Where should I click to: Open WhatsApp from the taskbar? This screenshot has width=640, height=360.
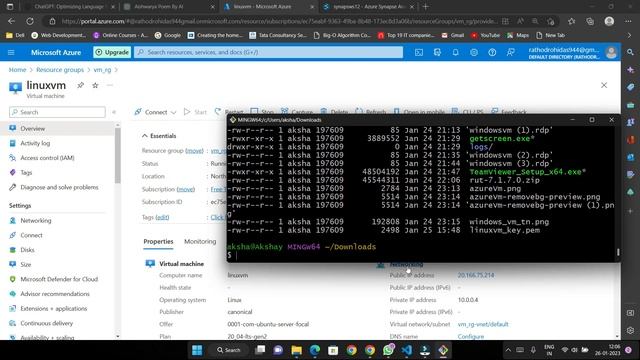coord(388,350)
